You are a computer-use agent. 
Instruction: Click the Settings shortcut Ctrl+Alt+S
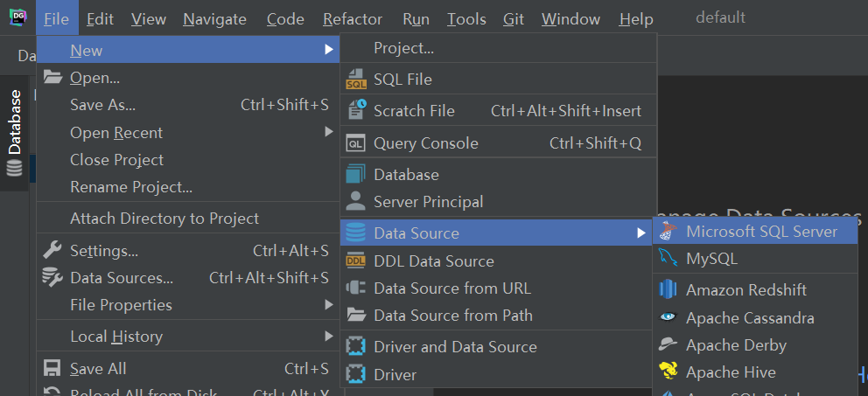click(x=290, y=251)
